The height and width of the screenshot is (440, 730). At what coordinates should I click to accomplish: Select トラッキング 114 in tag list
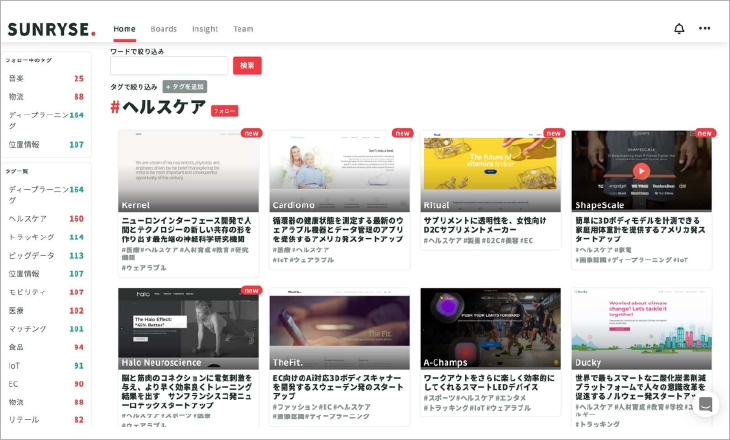46,237
